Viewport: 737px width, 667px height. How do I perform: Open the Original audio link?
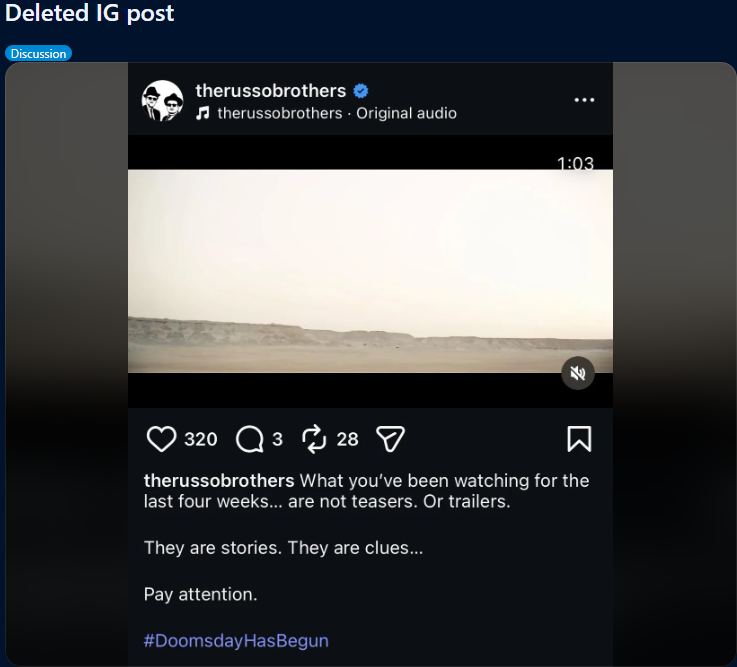pos(406,113)
